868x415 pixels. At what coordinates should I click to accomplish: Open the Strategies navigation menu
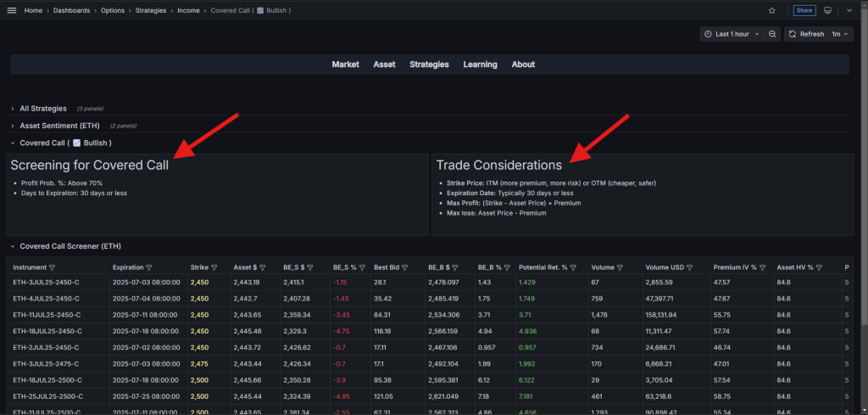tap(429, 64)
